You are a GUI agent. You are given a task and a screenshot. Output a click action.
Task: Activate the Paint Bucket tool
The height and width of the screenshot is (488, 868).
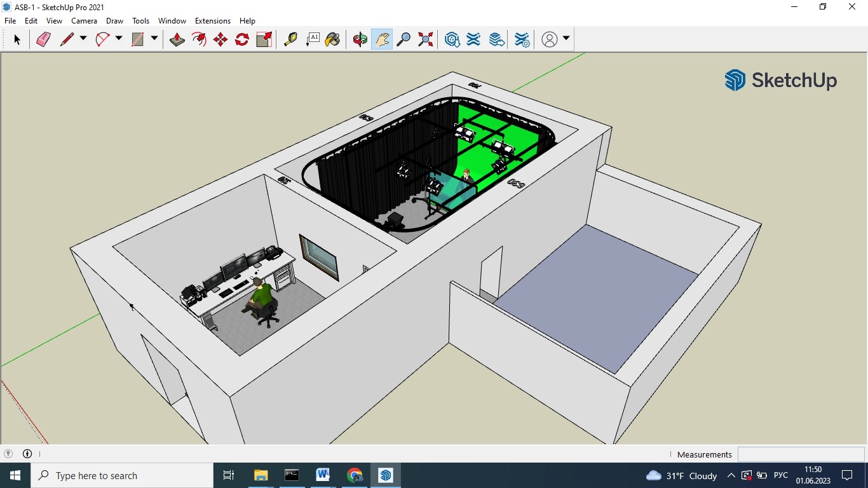tap(332, 39)
